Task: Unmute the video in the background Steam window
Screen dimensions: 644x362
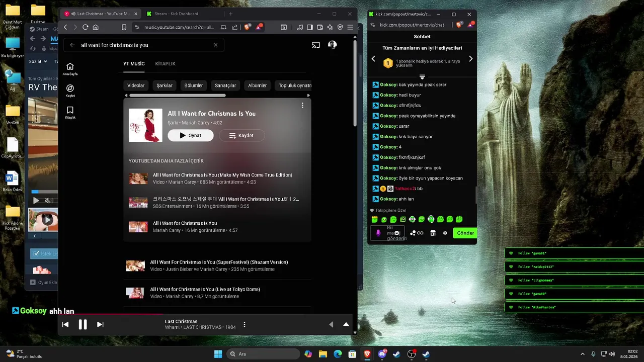Action: 48,200
